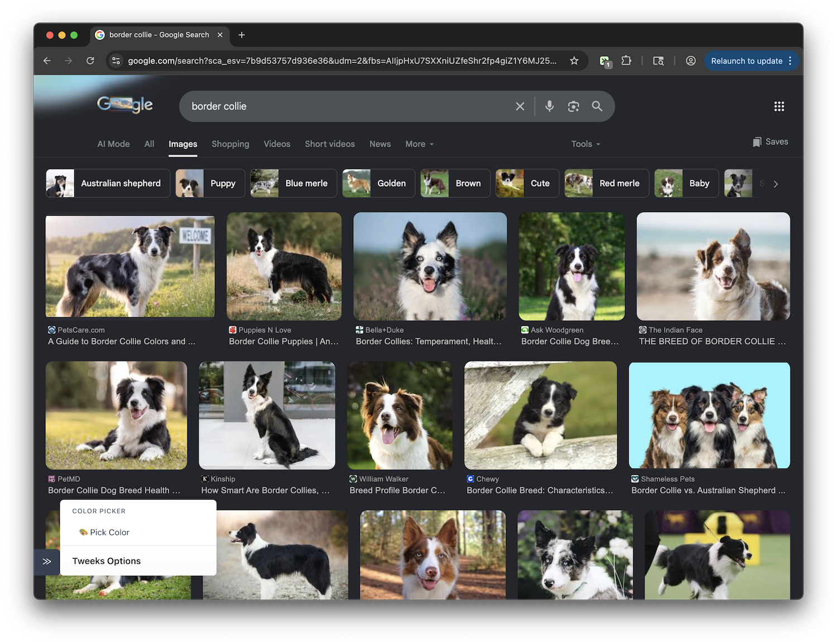This screenshot has width=837, height=644.
Task: Open Google Lens image search
Action: point(573,106)
